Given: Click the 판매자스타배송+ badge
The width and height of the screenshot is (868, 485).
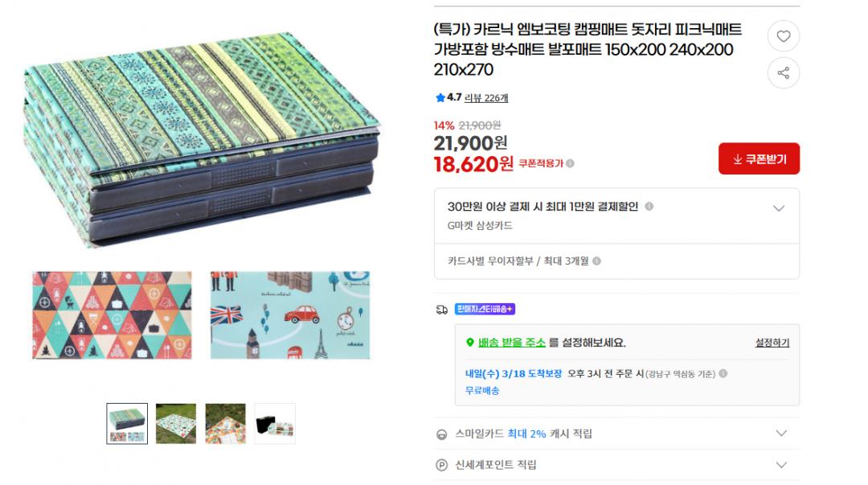Looking at the screenshot, I should click(x=485, y=309).
